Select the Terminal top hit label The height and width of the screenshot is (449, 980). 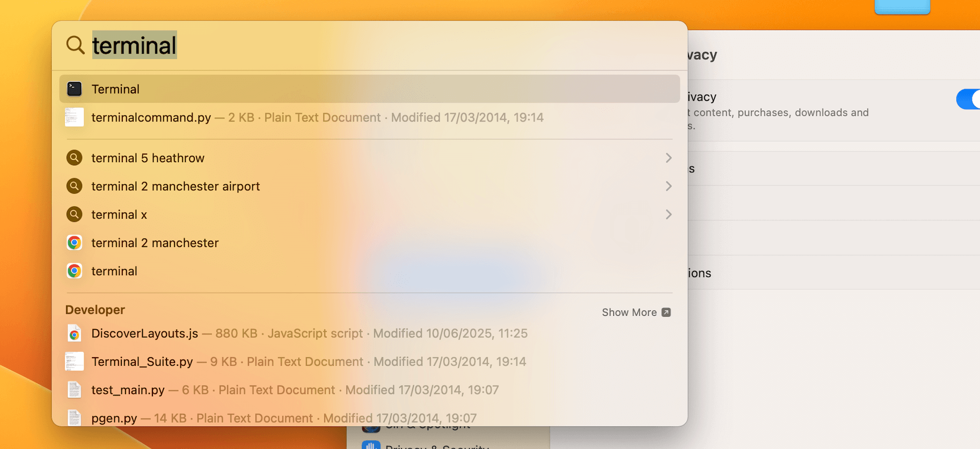pos(115,89)
